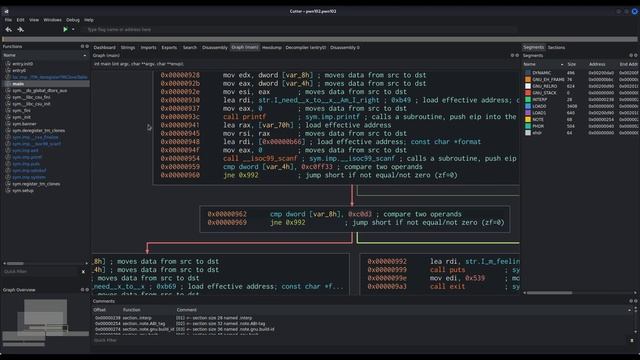
Task: Switch to the Segments tab
Action: click(x=533, y=47)
